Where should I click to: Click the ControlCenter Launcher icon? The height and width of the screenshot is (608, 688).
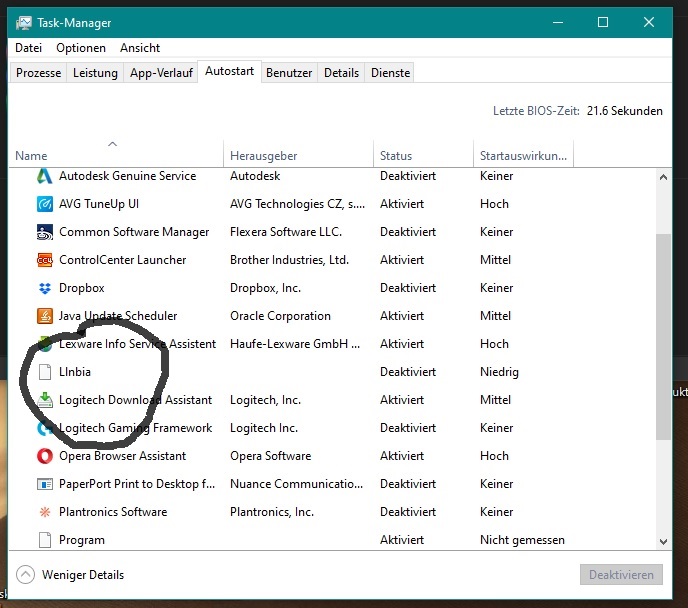pos(44,260)
